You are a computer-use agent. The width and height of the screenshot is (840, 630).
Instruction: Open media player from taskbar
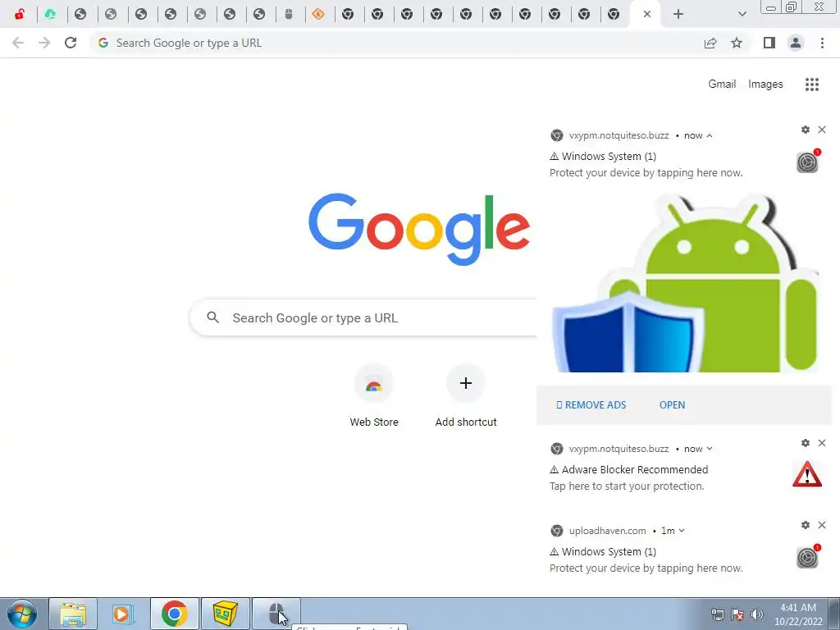[123, 614]
